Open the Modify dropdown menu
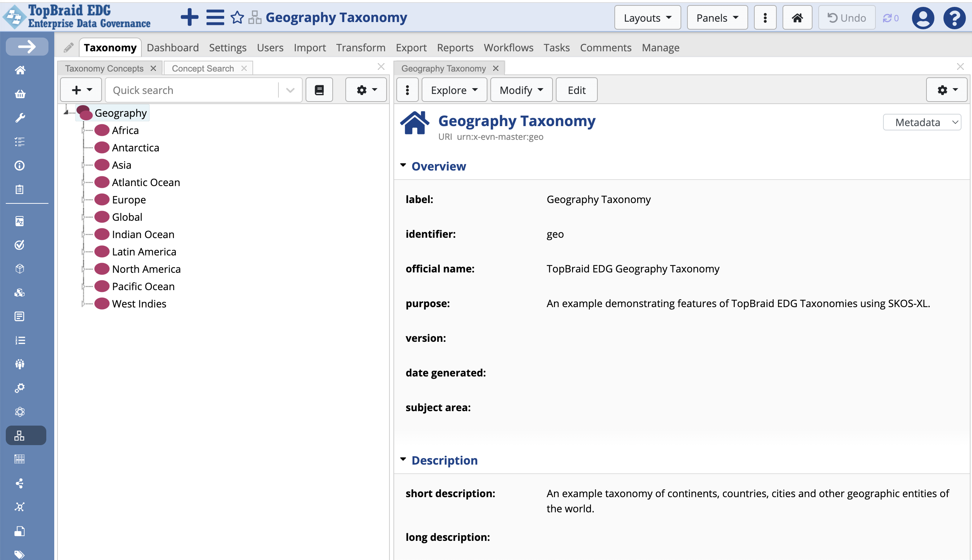Image resolution: width=972 pixels, height=560 pixels. coord(521,90)
